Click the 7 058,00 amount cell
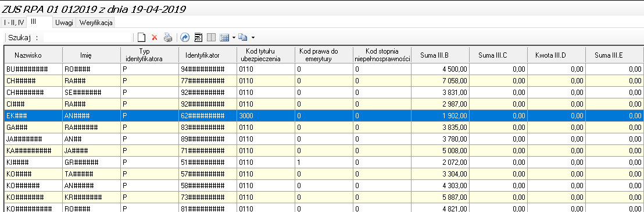Viewport: 644px width, 212px height. (x=441, y=81)
